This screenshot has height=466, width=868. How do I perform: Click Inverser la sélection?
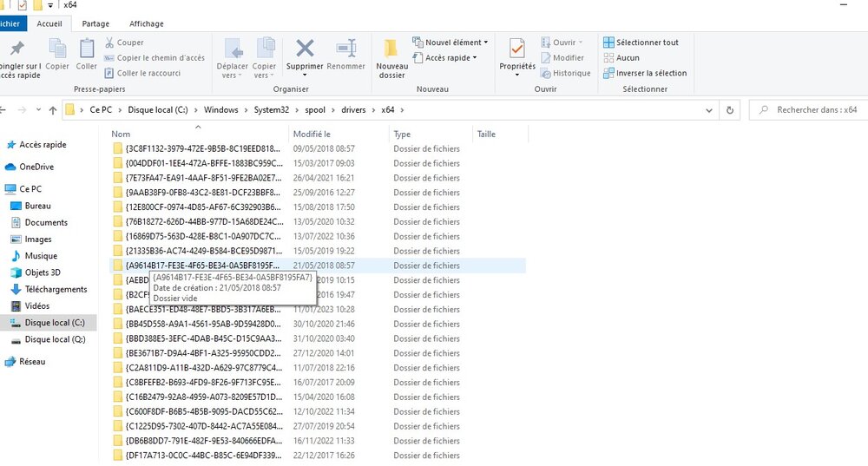[645, 73]
